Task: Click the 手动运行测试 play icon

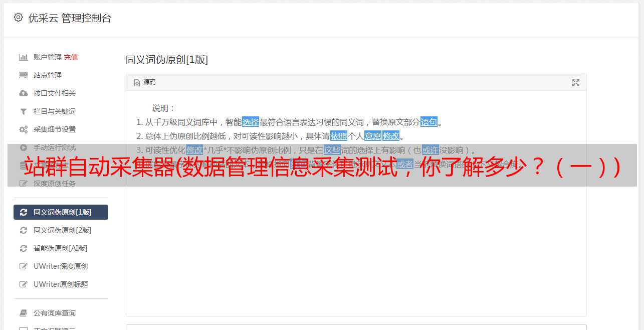Action: click(23, 147)
